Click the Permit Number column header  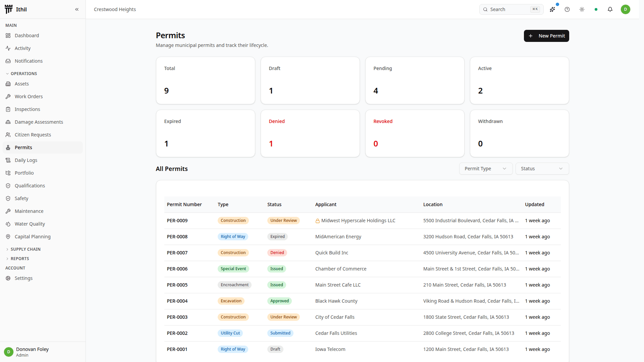coord(184,204)
